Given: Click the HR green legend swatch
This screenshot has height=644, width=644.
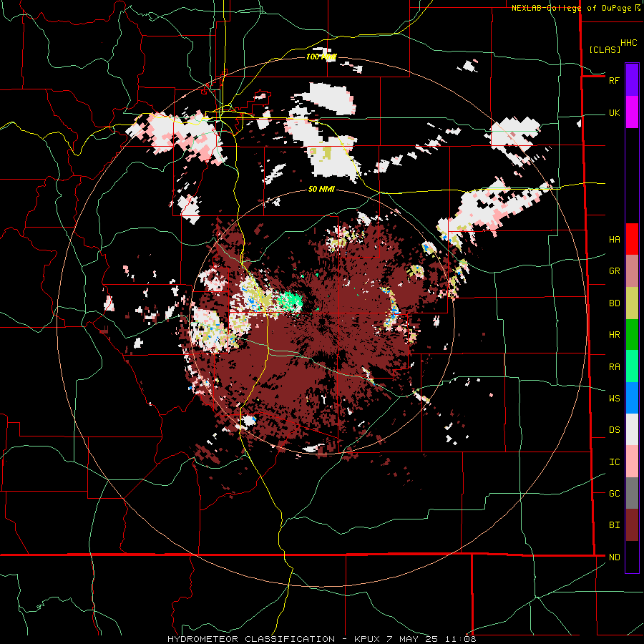Looking at the screenshot, I should 632,334.
